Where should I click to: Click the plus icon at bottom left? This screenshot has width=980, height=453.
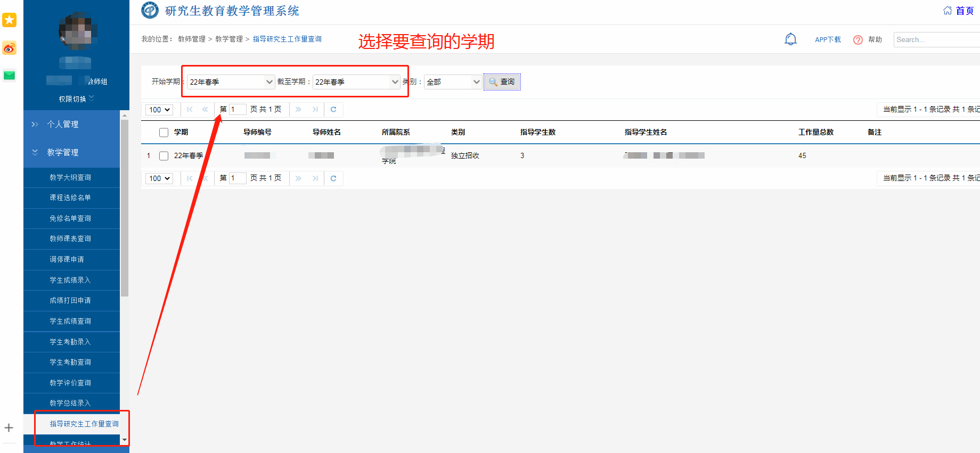[x=9, y=427]
